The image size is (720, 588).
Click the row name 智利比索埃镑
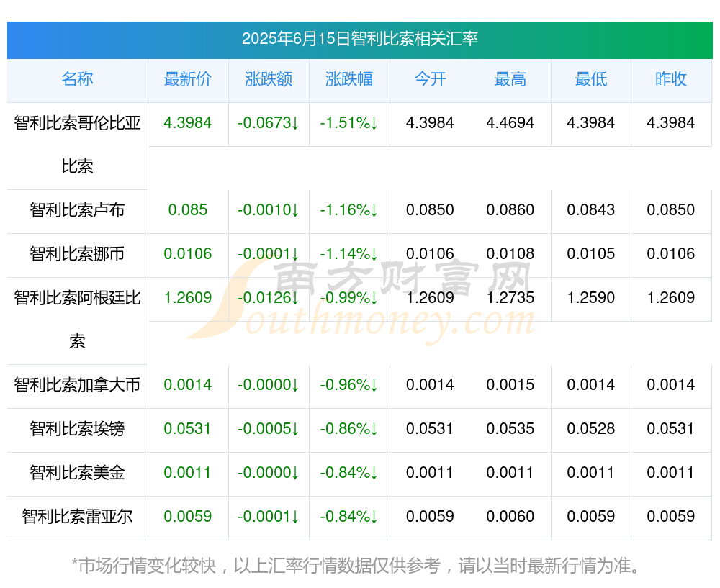coord(77,429)
